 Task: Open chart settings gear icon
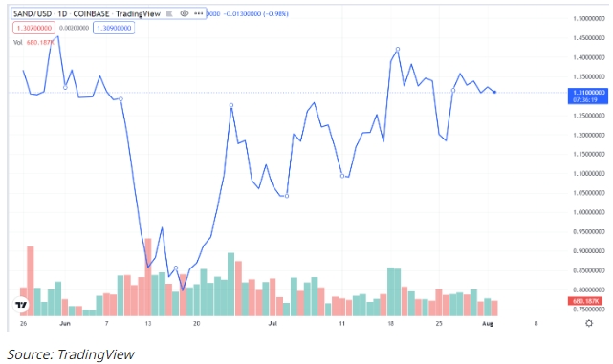tap(589, 323)
